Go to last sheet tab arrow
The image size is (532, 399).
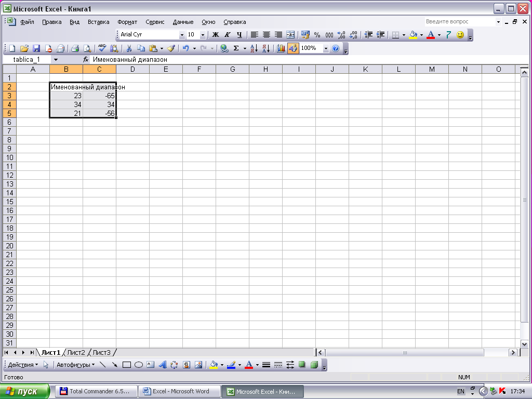(32, 353)
